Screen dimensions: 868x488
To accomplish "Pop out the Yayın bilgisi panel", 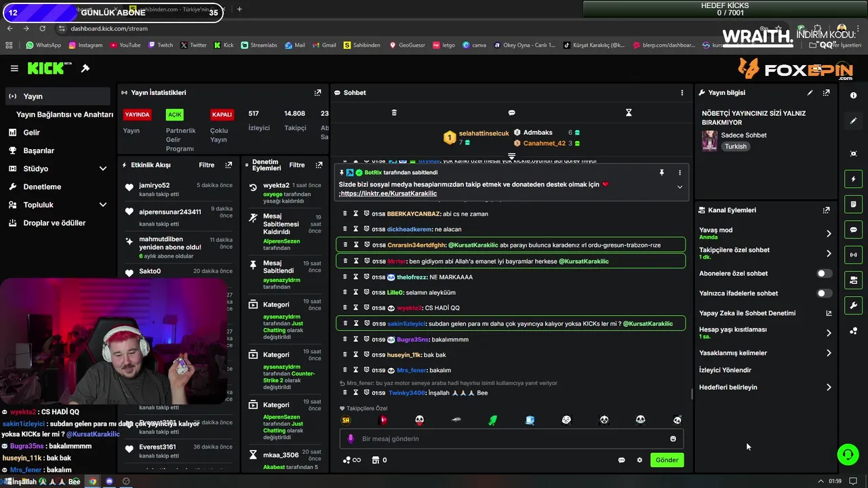I will 826,93.
